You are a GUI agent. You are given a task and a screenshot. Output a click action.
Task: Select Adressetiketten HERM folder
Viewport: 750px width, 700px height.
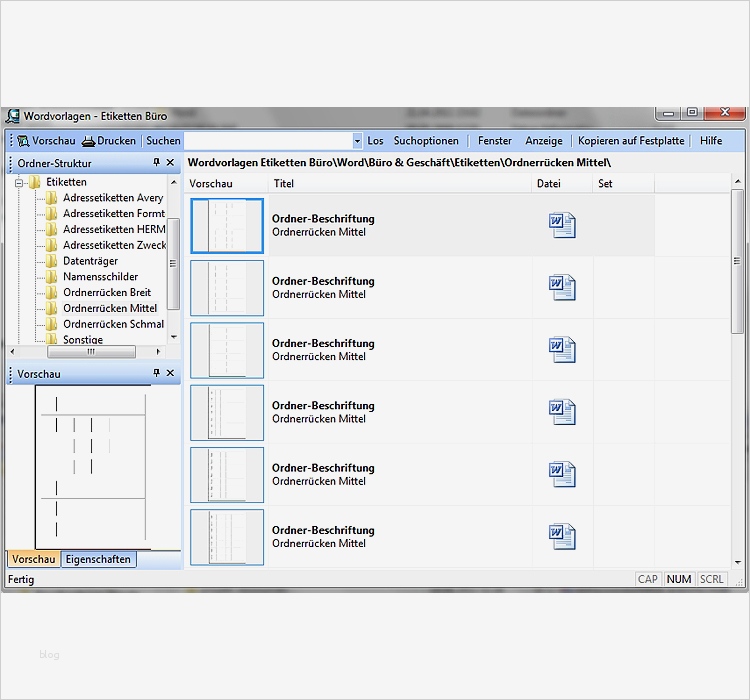point(114,229)
